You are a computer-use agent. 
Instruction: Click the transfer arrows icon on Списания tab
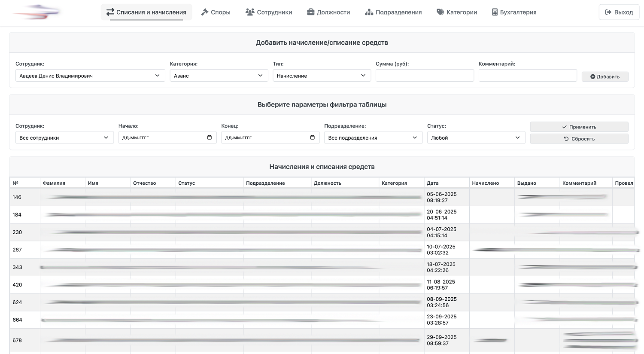click(110, 12)
